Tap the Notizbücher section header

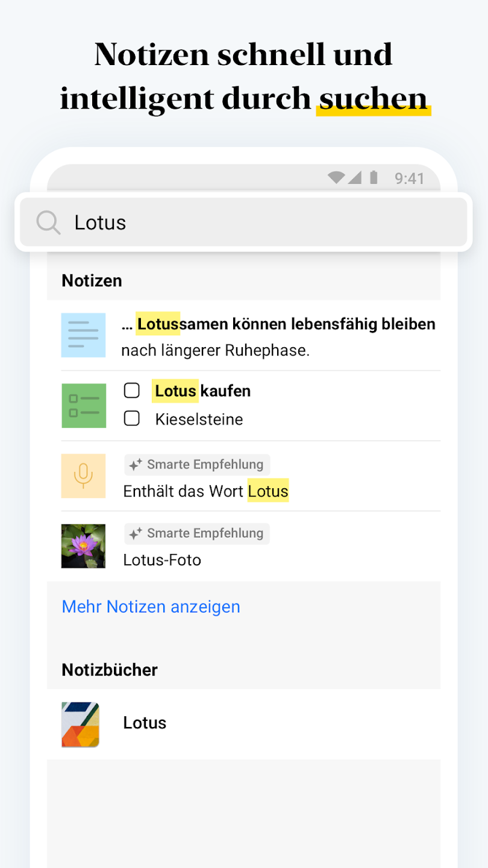[110, 670]
